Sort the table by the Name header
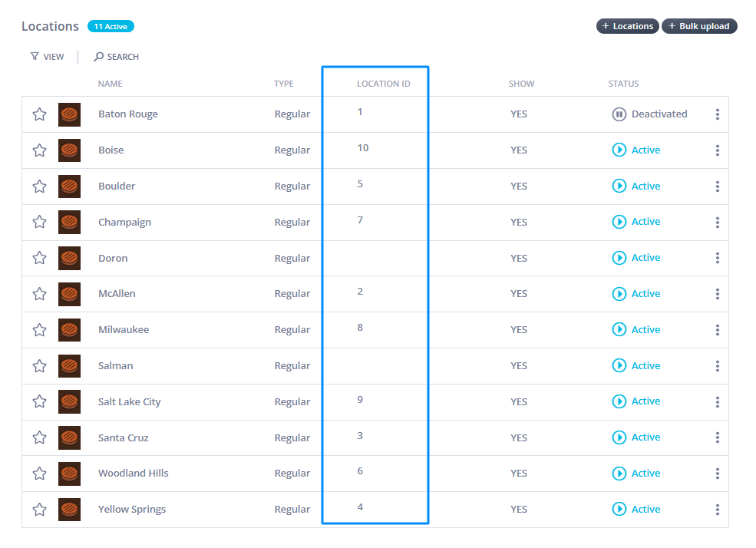 pyautogui.click(x=110, y=84)
